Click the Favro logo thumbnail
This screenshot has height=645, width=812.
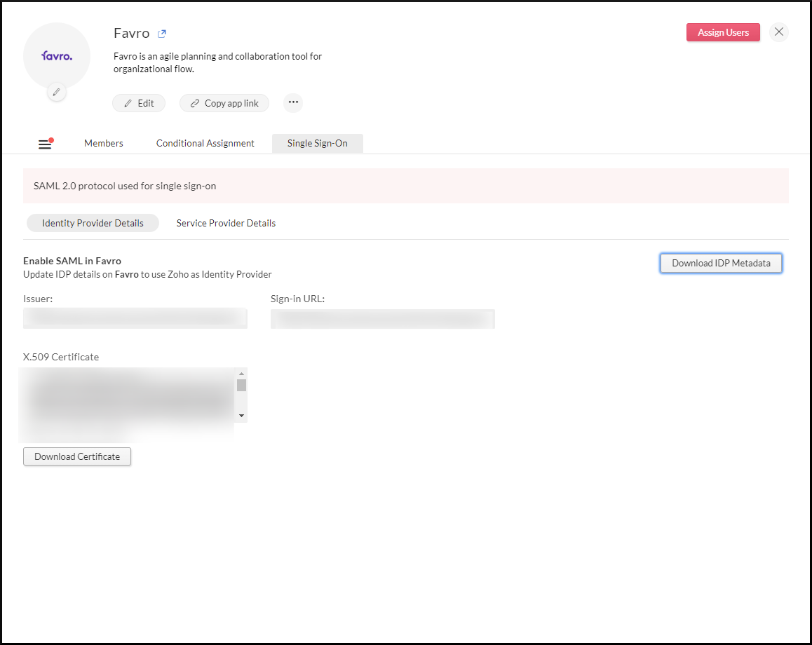click(x=56, y=56)
